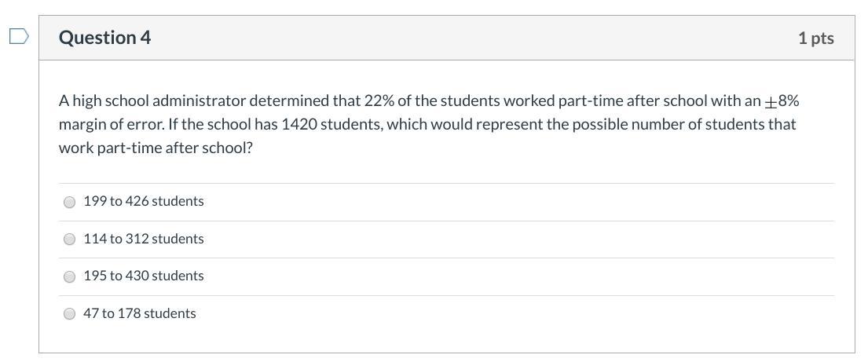Click the '8%' margin value

point(789,101)
